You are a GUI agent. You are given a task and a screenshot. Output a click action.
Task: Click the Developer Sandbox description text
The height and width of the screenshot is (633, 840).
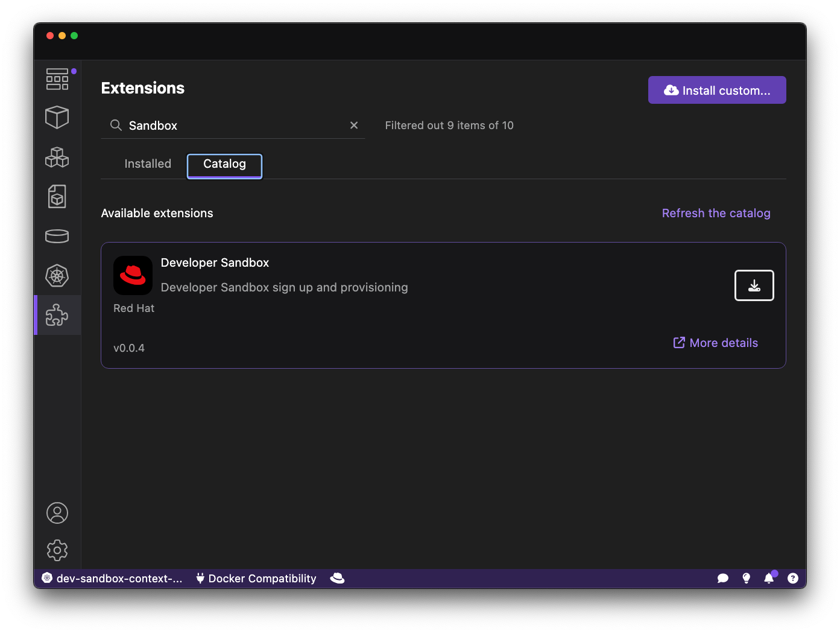[284, 287]
